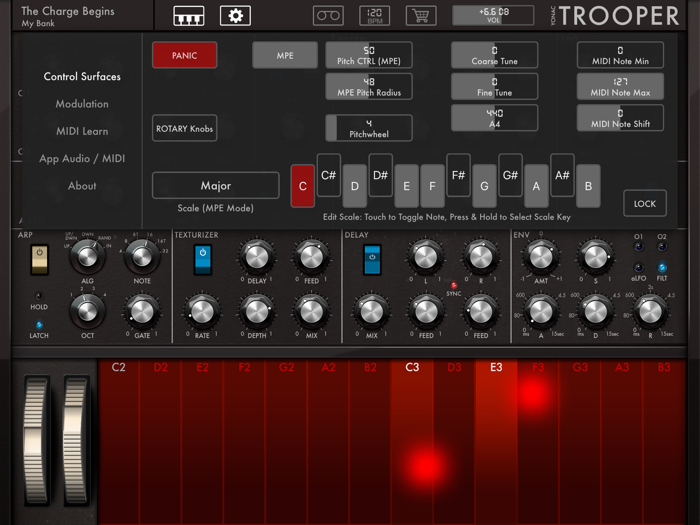The width and height of the screenshot is (700, 525).
Task: Adjust the MPE Pitch Radius value
Action: 369,87
